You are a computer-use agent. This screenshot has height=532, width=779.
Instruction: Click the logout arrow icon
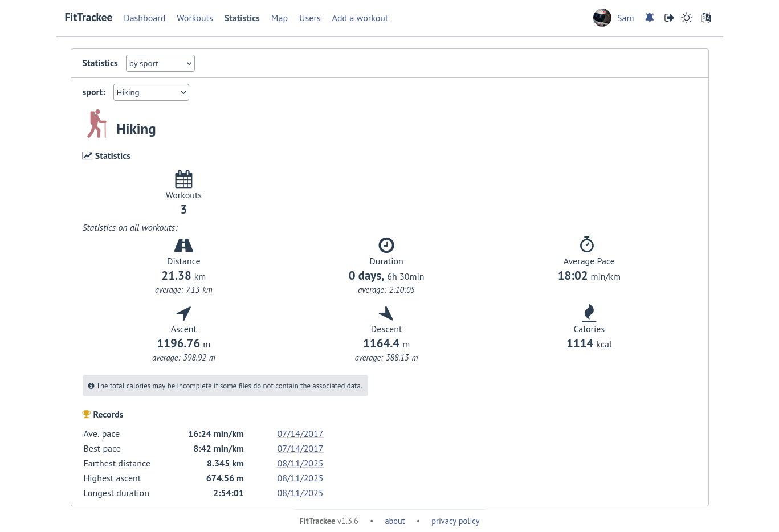tap(669, 18)
